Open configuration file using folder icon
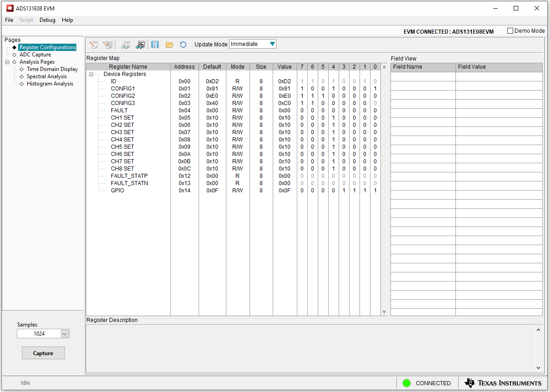The image size is (550, 392). [169, 45]
